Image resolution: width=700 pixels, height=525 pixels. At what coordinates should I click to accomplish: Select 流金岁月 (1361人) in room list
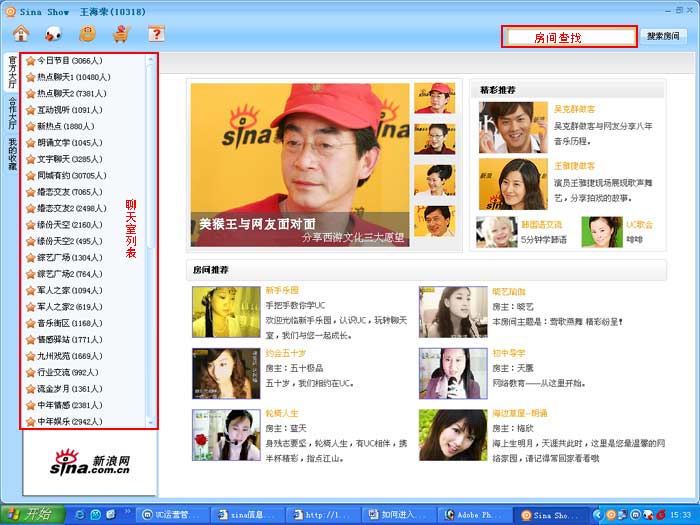click(70, 389)
